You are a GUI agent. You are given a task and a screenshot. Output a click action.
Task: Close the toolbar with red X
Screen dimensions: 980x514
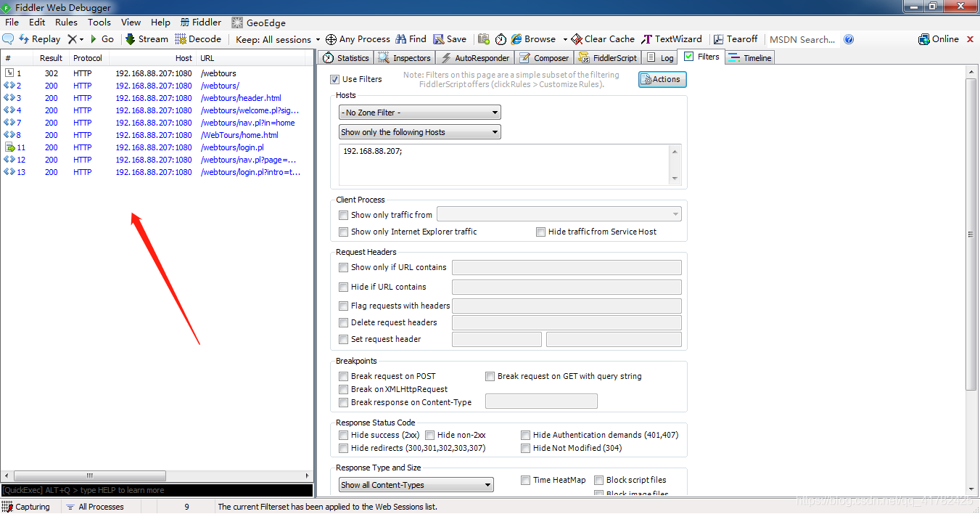pyautogui.click(x=969, y=39)
